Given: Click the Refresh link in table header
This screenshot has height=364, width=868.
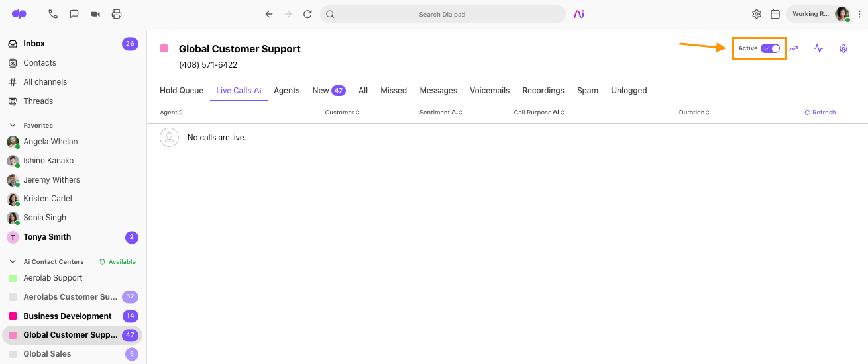Looking at the screenshot, I should click(x=820, y=113).
